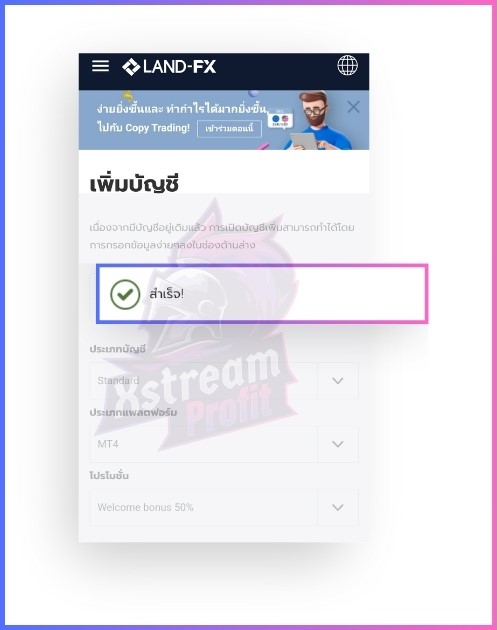Click the MT4 platform type field

224,444
